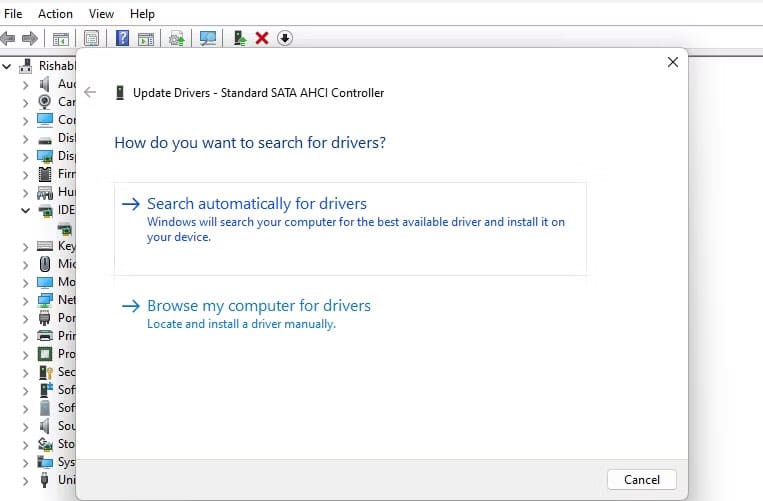This screenshot has height=501, width=763.
Task: Click the show/hide console tree icon
Action: tap(61, 39)
